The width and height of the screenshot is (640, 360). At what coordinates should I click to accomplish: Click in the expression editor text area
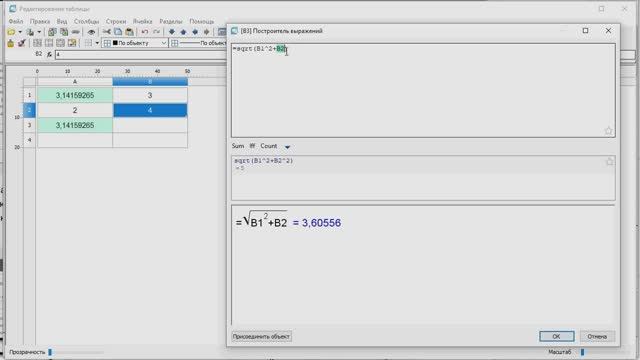423,90
